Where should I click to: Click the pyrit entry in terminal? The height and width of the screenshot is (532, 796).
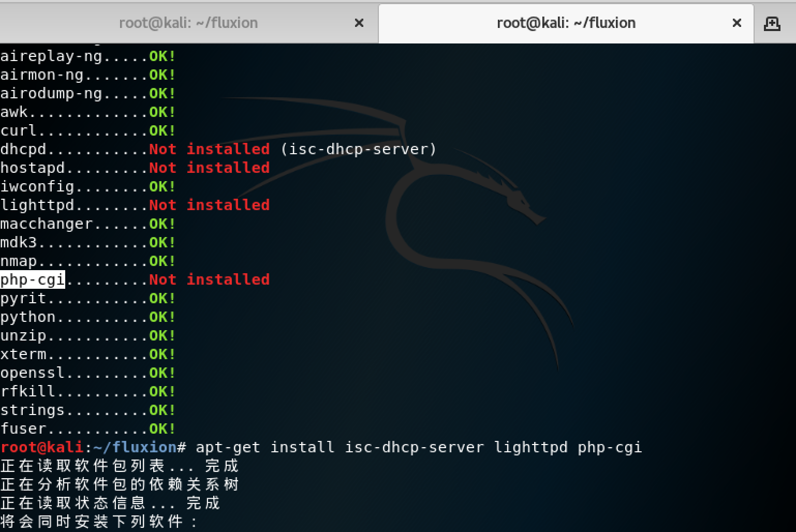pyautogui.click(x=23, y=299)
